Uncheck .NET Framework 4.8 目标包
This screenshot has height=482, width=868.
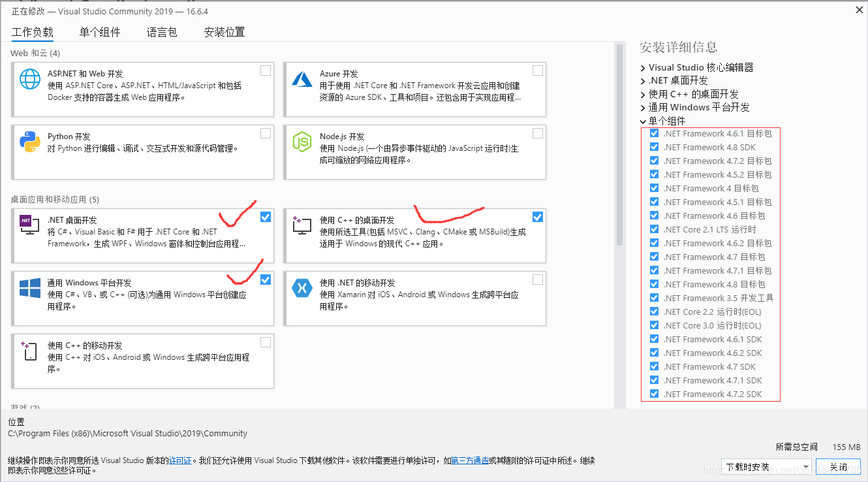tap(654, 284)
